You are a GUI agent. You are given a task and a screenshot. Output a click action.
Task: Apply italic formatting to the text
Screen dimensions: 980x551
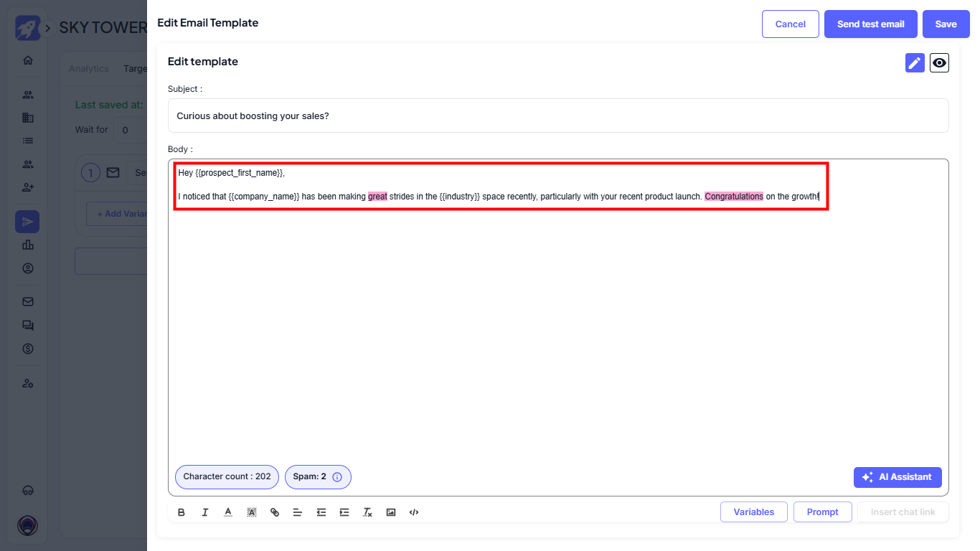click(x=205, y=512)
